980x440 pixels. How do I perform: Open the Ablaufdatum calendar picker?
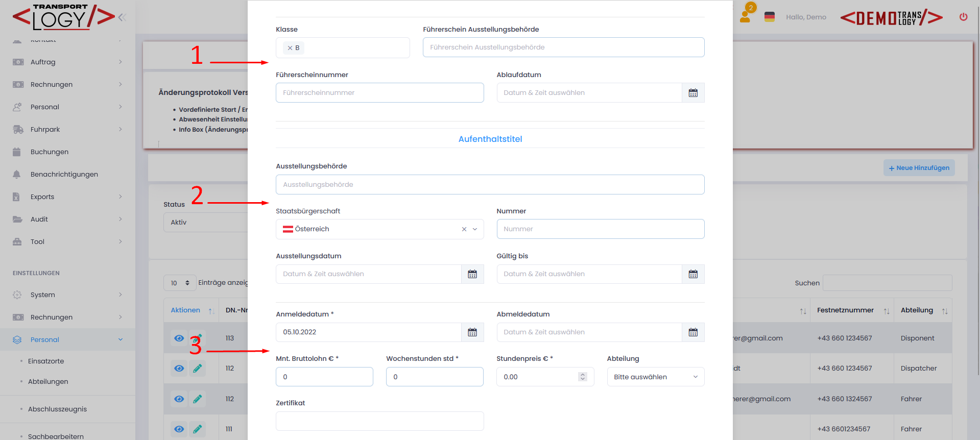[x=693, y=93]
